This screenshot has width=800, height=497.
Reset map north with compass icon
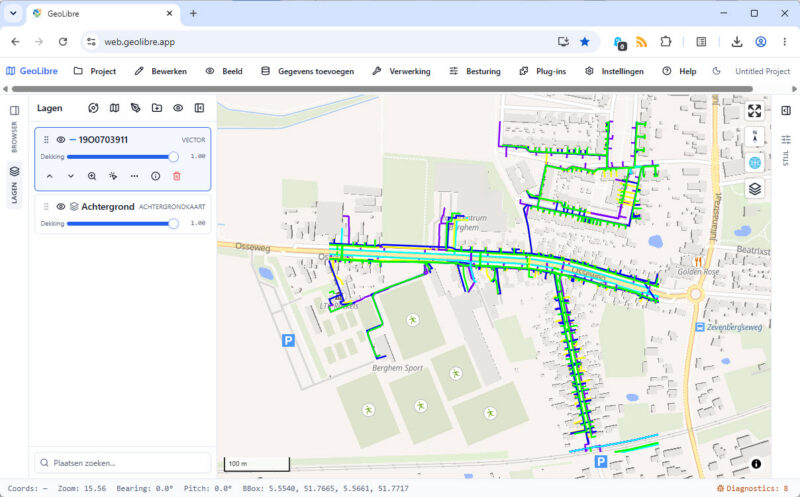[754, 137]
